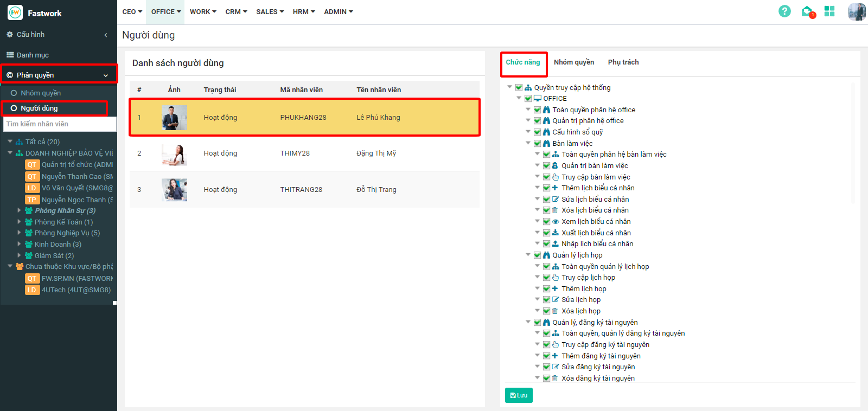Click the user avatar in top bar

[x=857, y=12]
